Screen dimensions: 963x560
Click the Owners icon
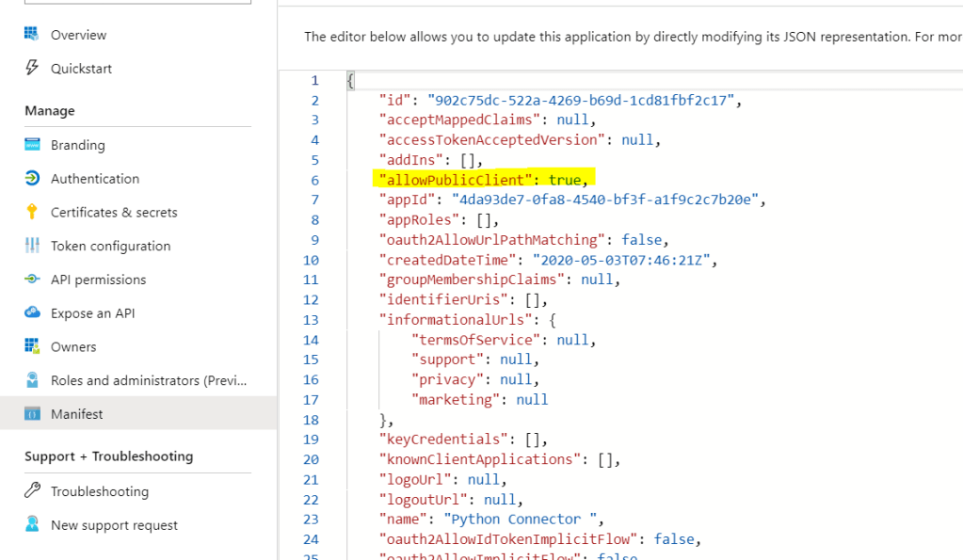[32, 347]
